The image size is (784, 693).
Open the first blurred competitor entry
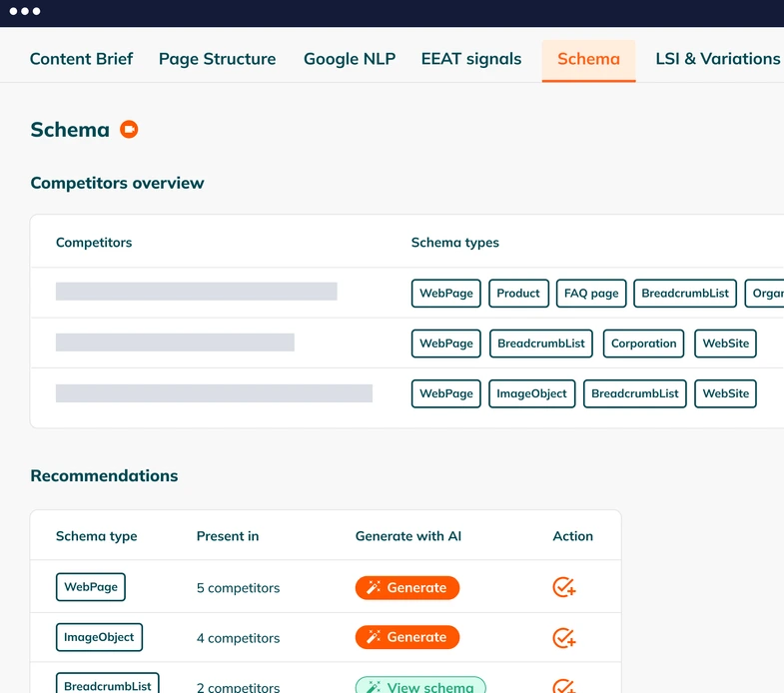(196, 292)
